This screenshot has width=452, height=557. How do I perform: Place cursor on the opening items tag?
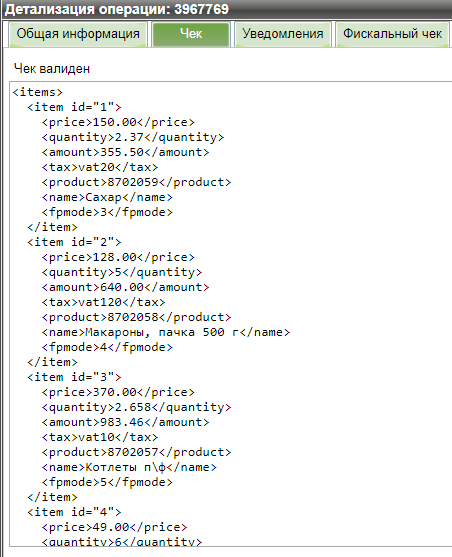click(x=38, y=92)
